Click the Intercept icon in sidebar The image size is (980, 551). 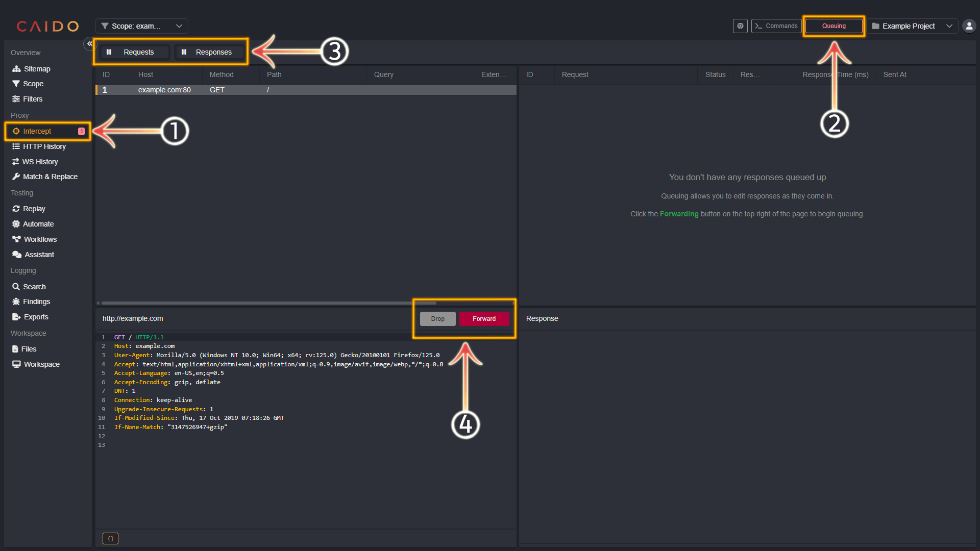(17, 131)
